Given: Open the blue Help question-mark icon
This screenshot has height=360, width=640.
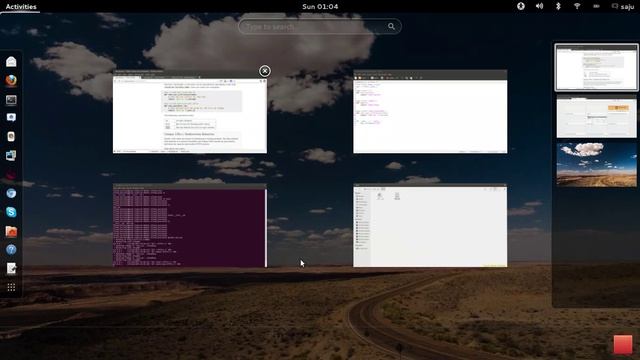Looking at the screenshot, I should coord(11,249).
